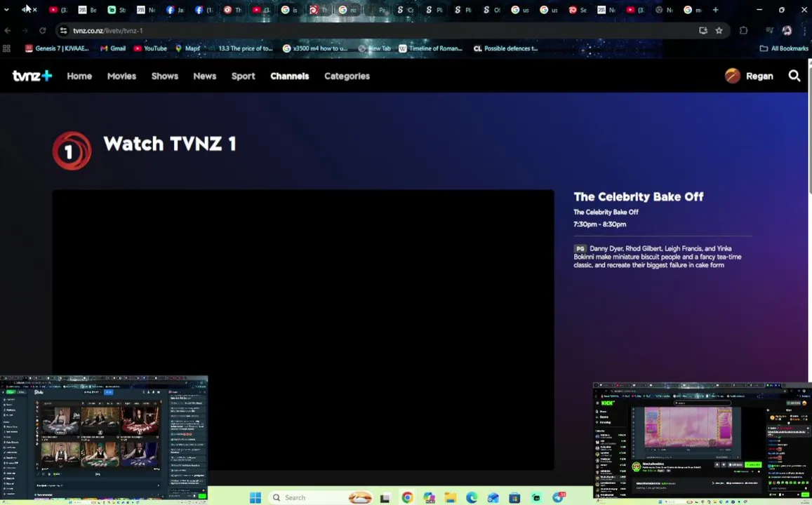812x505 pixels.
Task: Open the Chrome apps grid shortcut
Action: (7, 48)
